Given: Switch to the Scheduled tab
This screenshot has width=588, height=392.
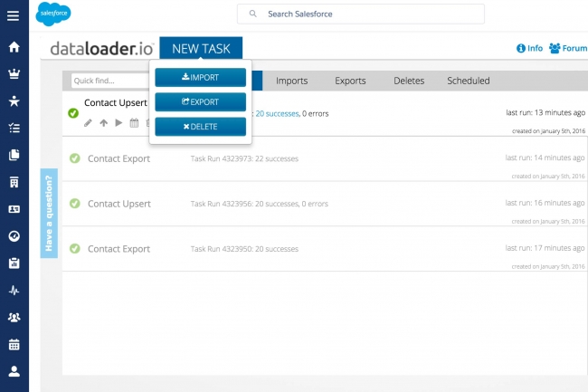Looking at the screenshot, I should (468, 81).
